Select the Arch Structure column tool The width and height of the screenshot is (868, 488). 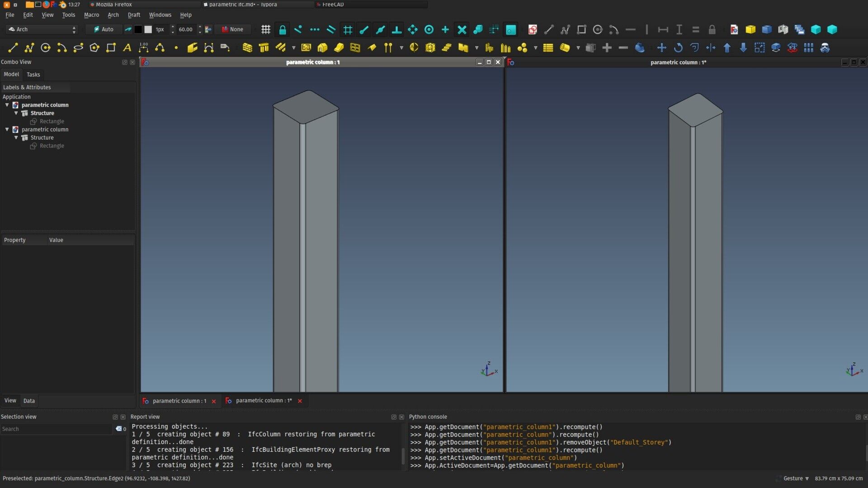point(264,48)
